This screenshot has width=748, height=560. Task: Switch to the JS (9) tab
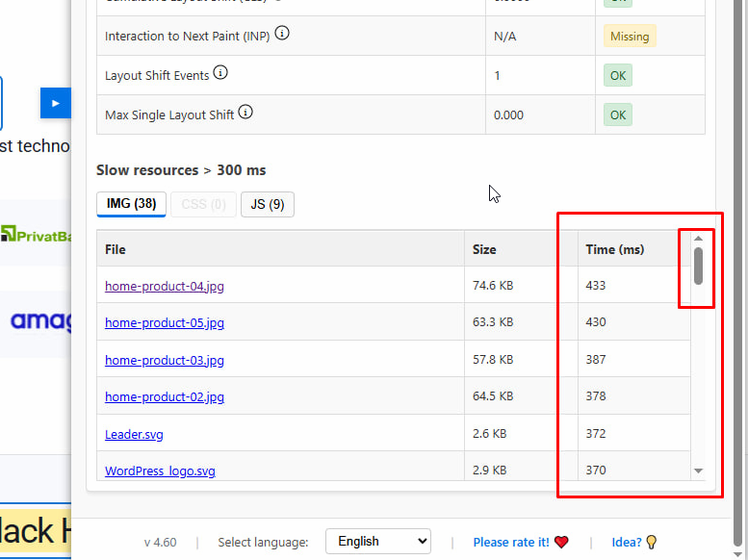[x=268, y=204]
